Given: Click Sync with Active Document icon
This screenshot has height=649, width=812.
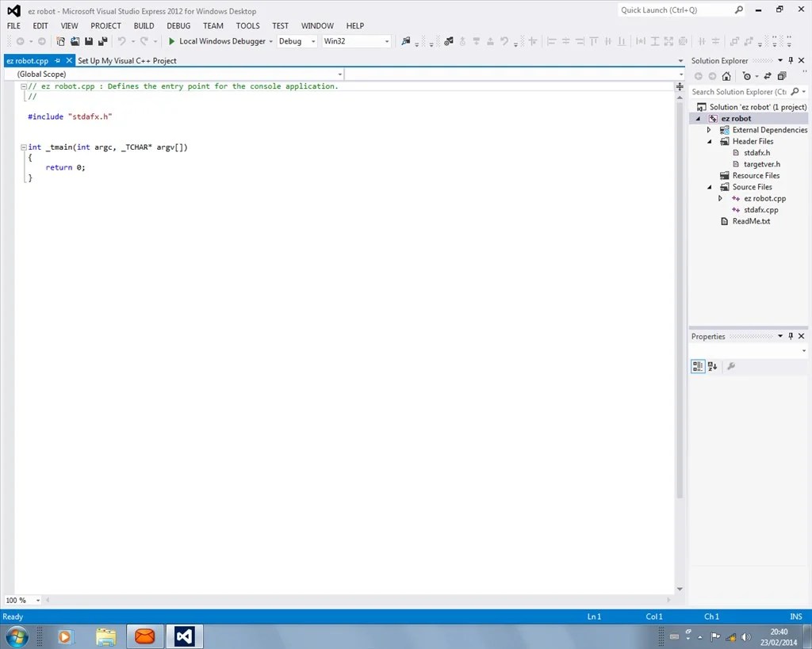Looking at the screenshot, I should tap(768, 76).
